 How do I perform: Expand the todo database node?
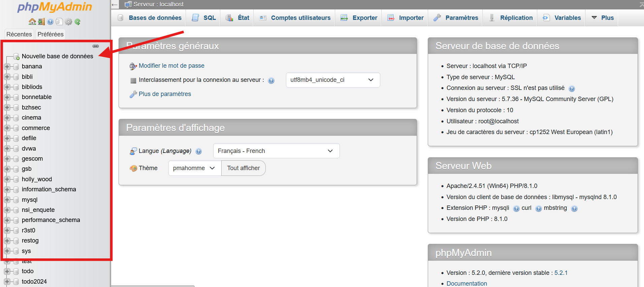7,272
